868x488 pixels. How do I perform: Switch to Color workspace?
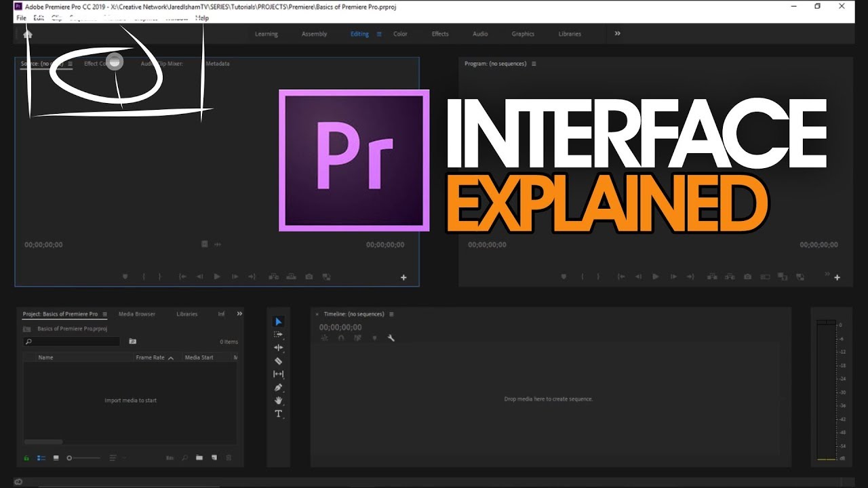[x=401, y=34]
